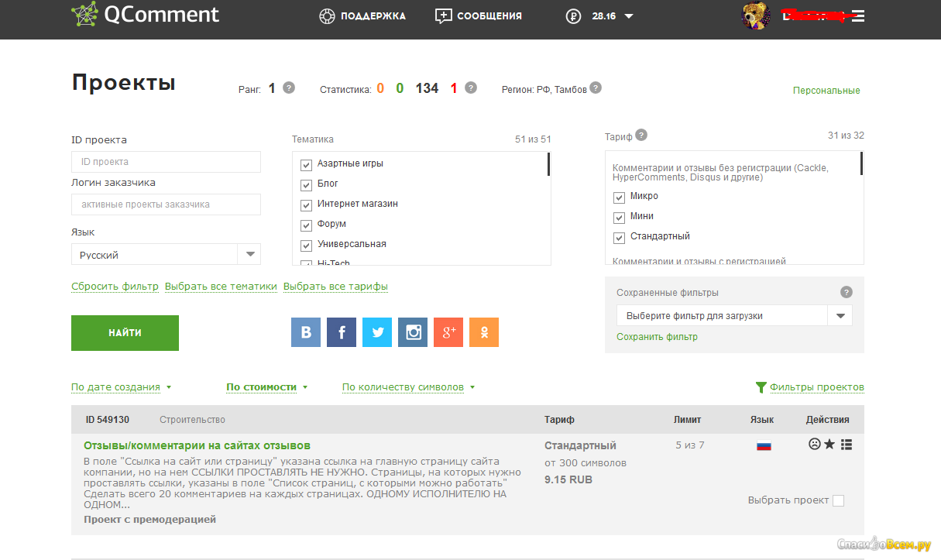The height and width of the screenshot is (560, 941).
Task: Click the list details icon for project
Action: point(847,445)
